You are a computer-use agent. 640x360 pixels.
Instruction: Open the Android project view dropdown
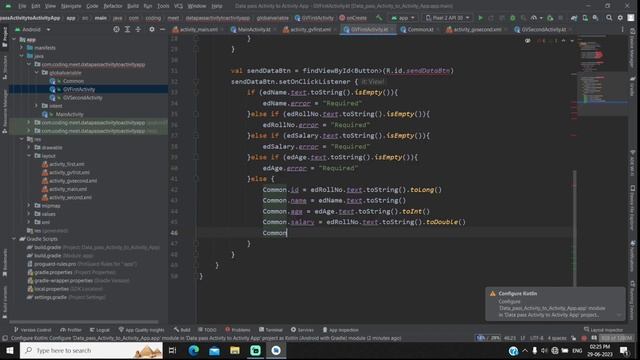[33, 29]
